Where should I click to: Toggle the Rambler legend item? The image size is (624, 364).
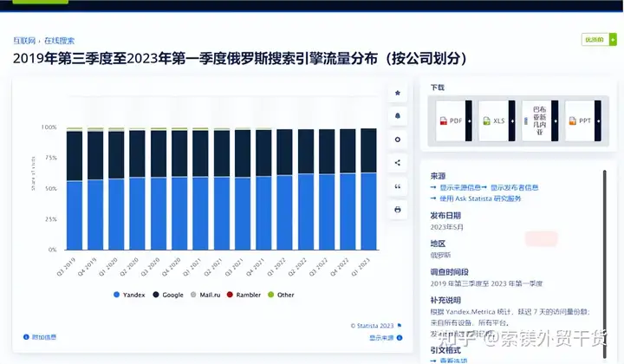[244, 295]
